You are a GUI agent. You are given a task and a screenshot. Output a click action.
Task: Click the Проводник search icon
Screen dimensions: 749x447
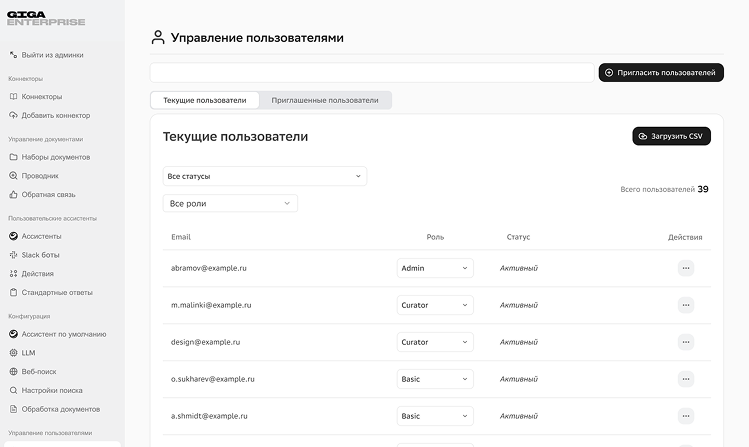pos(13,176)
